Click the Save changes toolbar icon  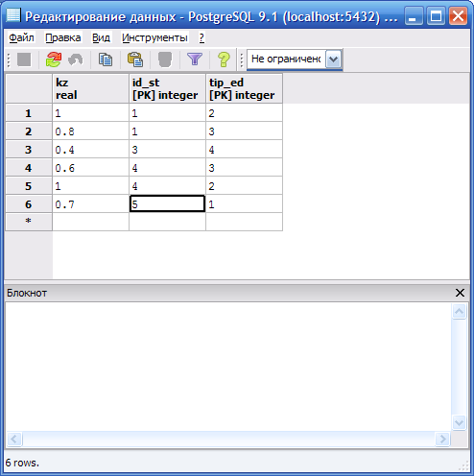click(24, 59)
